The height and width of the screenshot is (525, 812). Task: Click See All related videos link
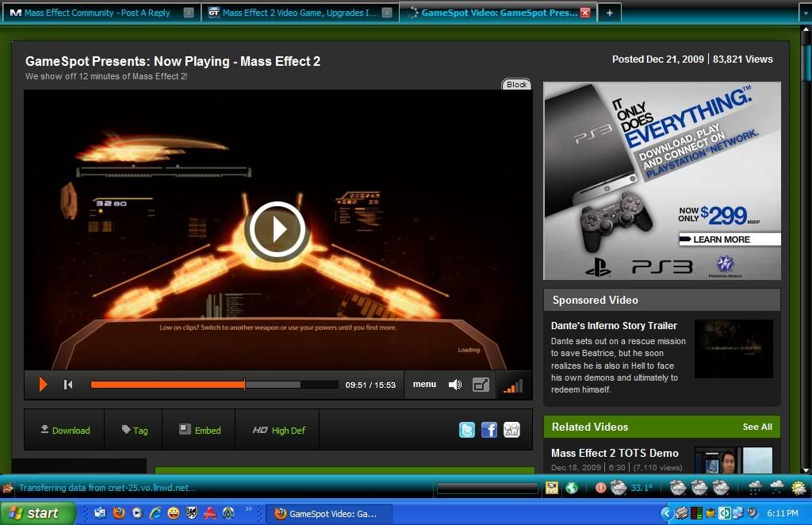pyautogui.click(x=756, y=427)
